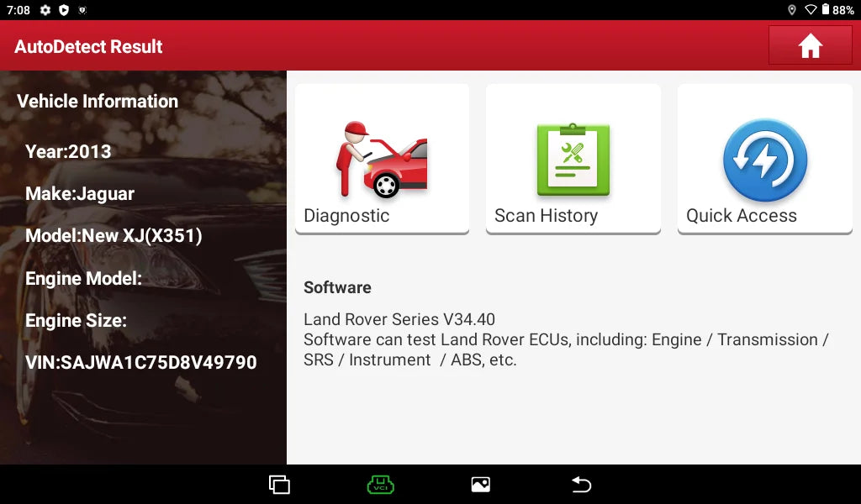This screenshot has width=861, height=504.
Task: Launch Quick Access lightning tile
Action: tap(764, 159)
